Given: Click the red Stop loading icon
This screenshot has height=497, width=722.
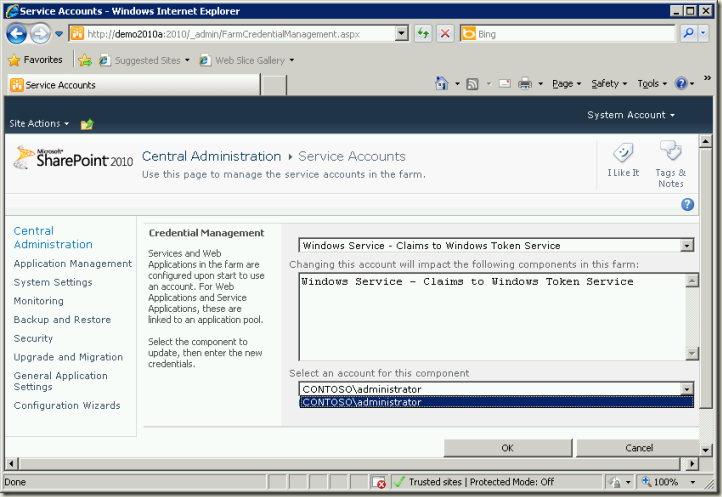Looking at the screenshot, I should point(445,34).
